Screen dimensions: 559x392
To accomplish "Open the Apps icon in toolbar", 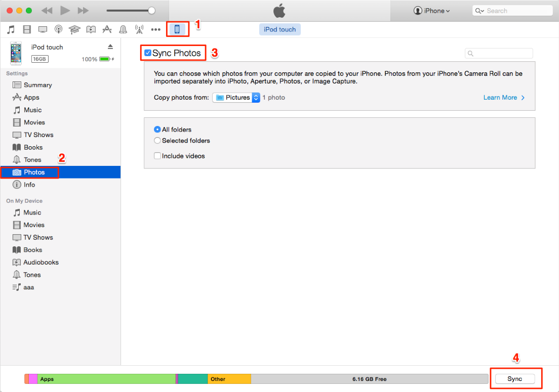I will [x=107, y=29].
